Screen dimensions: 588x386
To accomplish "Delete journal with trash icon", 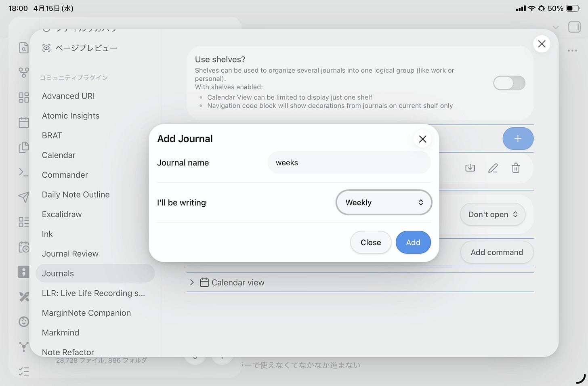I will click(516, 168).
